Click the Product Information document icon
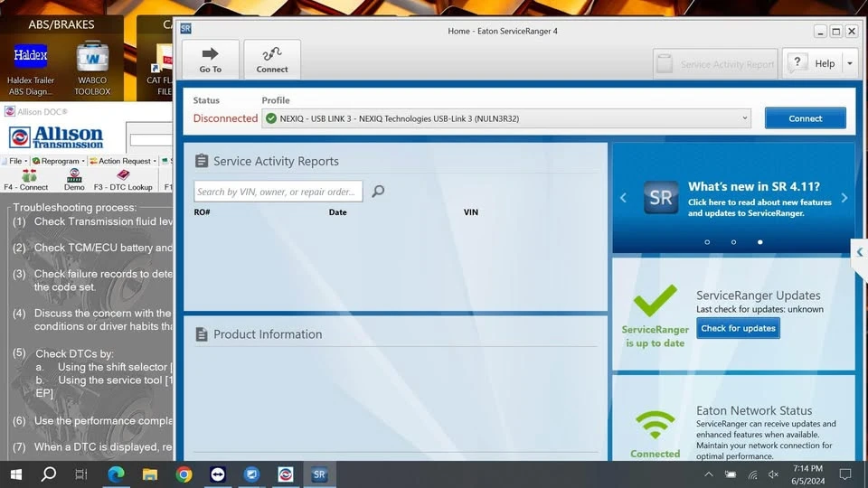The height and width of the screenshot is (488, 868). click(202, 334)
